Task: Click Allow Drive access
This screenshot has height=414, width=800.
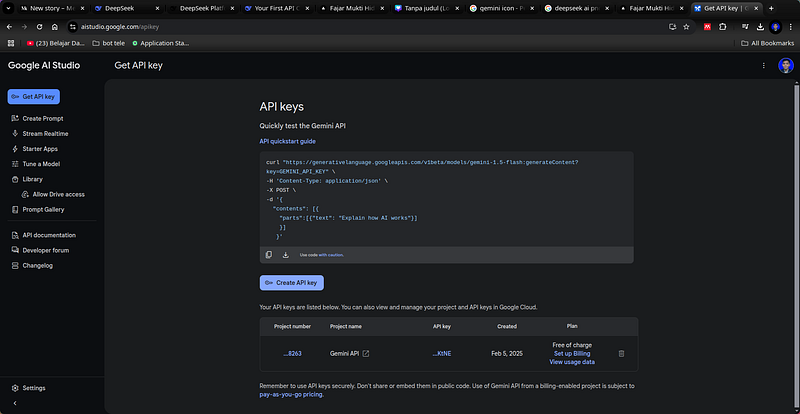Action: 53,194
